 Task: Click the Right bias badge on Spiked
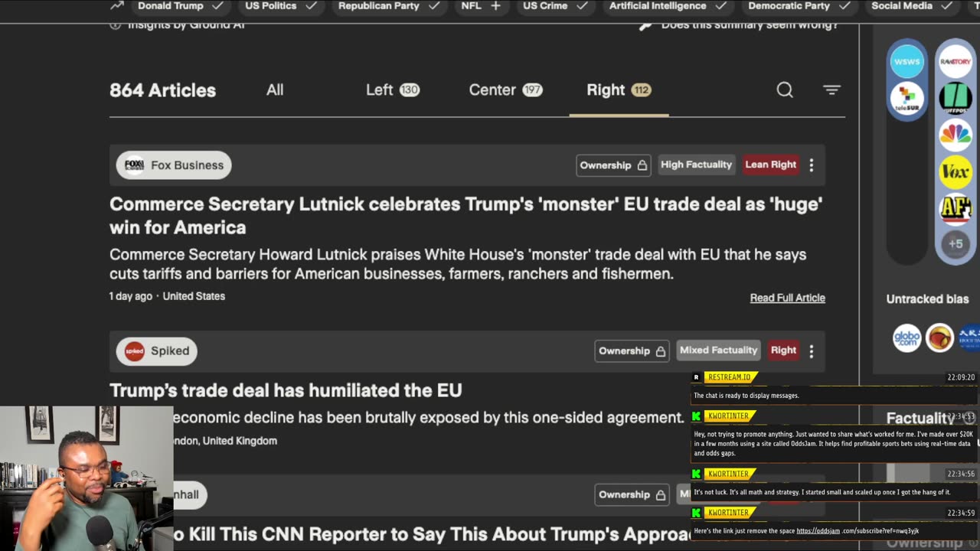tap(783, 350)
